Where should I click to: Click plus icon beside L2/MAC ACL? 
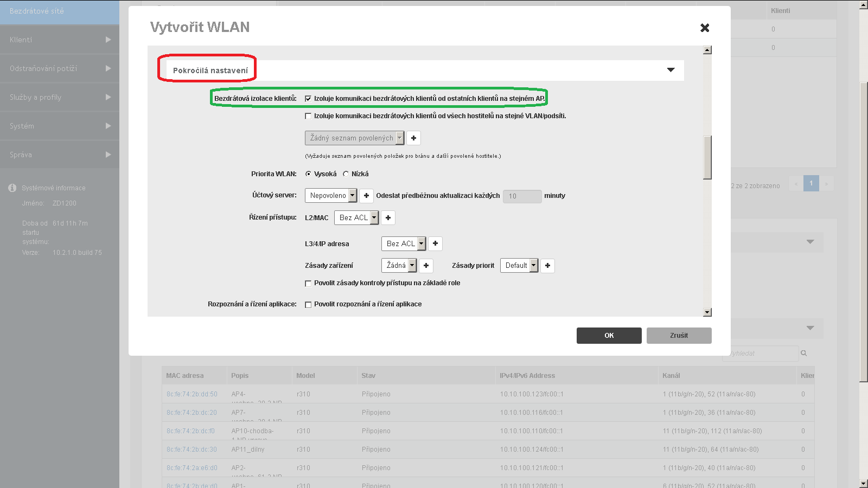point(388,218)
